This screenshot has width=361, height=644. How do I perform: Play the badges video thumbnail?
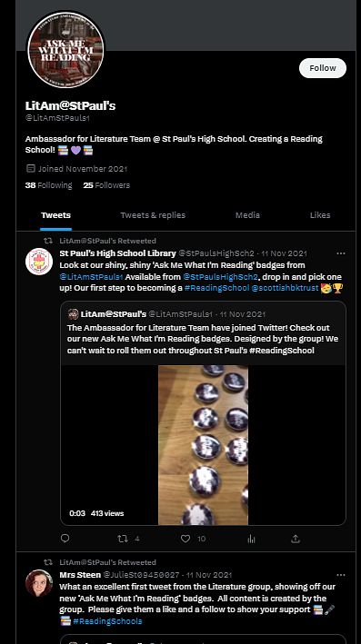pos(203,445)
